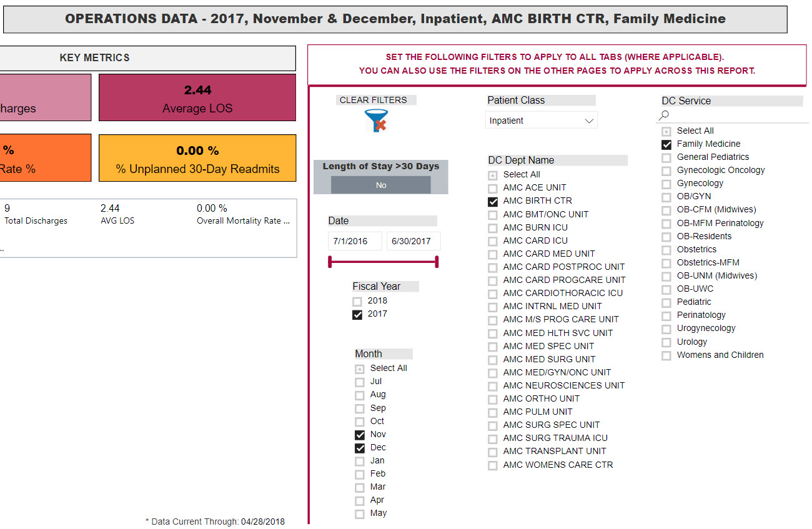Check AMC WOMENS CARE CTR department
The height and width of the screenshot is (529, 812).
493,465
